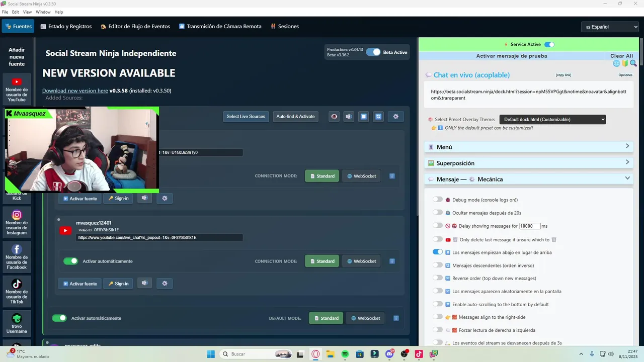
Task: Open the View menu
Action: click(x=27, y=12)
